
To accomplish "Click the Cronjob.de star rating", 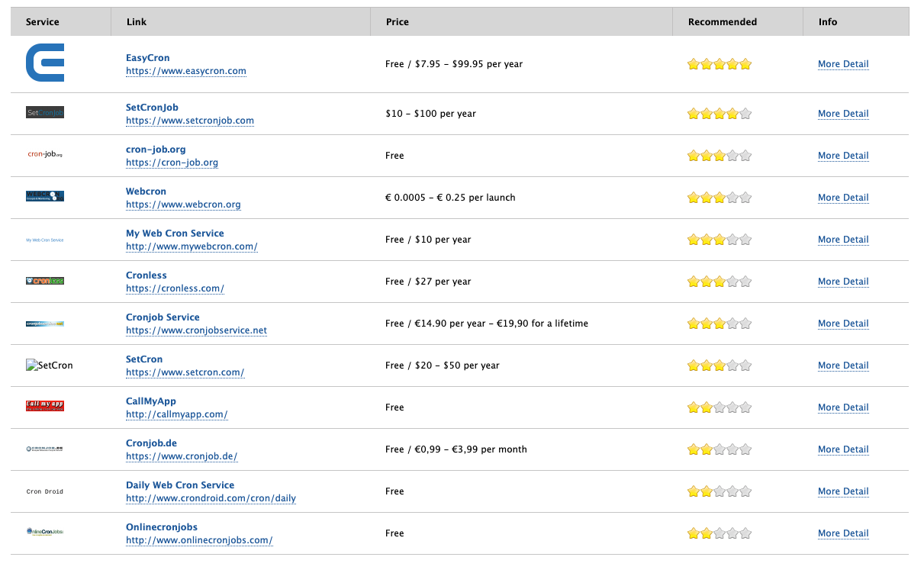I will point(720,449).
